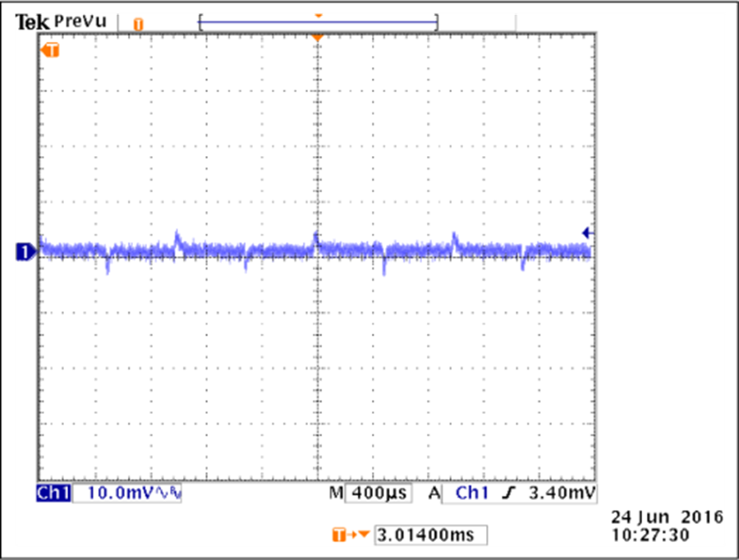Image resolution: width=739 pixels, height=560 pixels.
Task: Click the channel 1 ground reference marker
Action: pyautogui.click(x=25, y=251)
